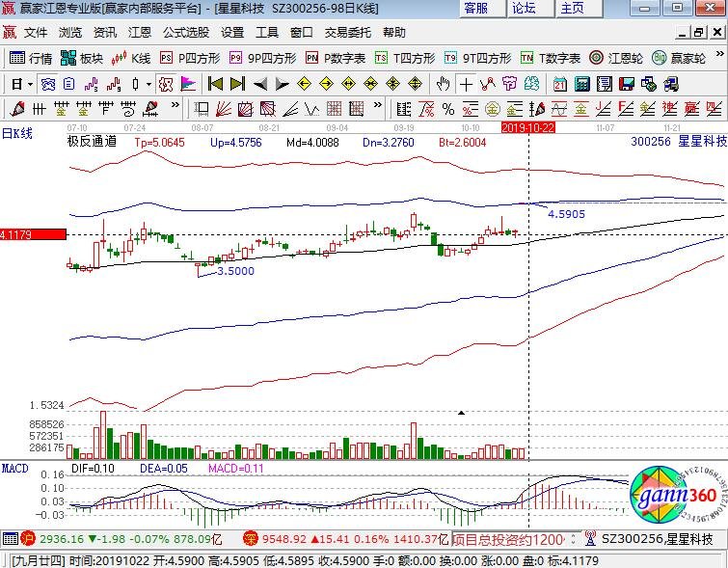This screenshot has height=568, width=728.
Task: Click the red 4.1179 price tag
Action: pos(34,234)
